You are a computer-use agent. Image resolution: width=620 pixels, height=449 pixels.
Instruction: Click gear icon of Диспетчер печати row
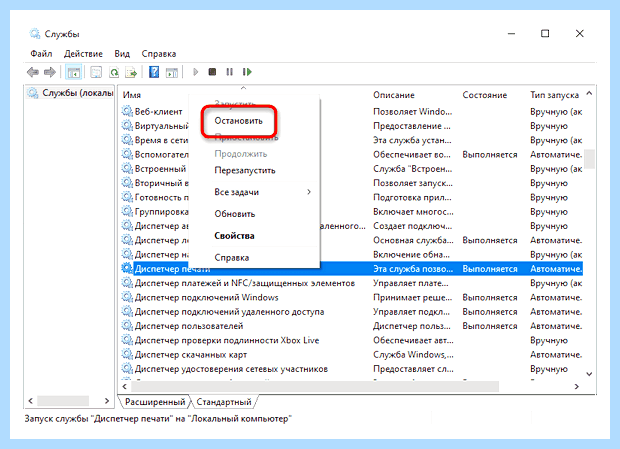127,268
